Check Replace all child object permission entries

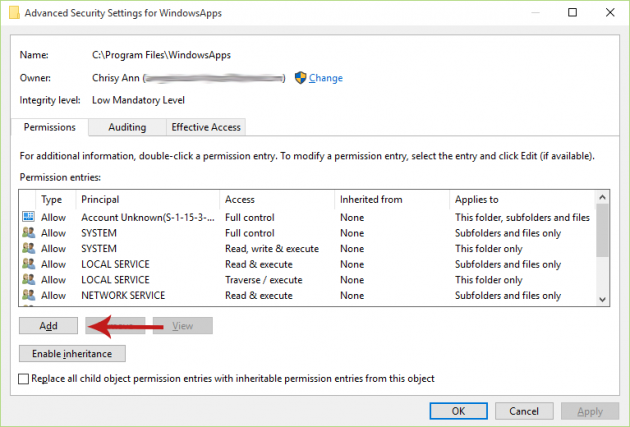(x=24, y=379)
